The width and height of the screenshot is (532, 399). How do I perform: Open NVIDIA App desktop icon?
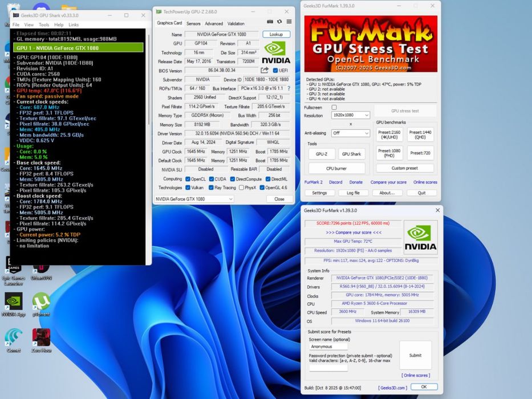[x=14, y=304]
